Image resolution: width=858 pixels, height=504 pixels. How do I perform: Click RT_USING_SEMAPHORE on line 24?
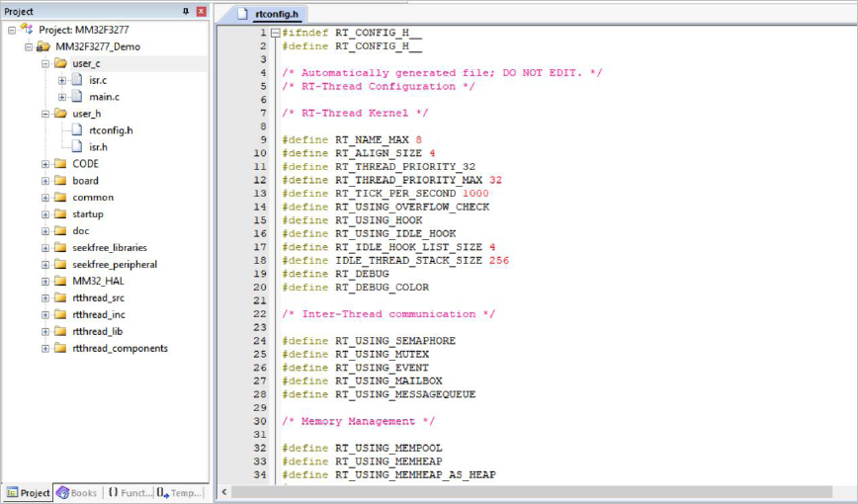[x=395, y=341]
